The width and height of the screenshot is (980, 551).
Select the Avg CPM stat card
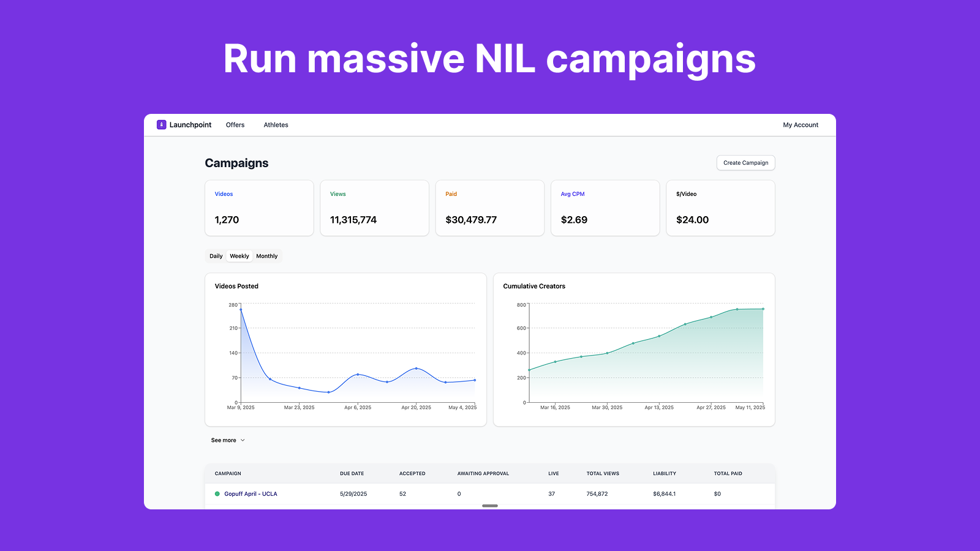tap(605, 208)
